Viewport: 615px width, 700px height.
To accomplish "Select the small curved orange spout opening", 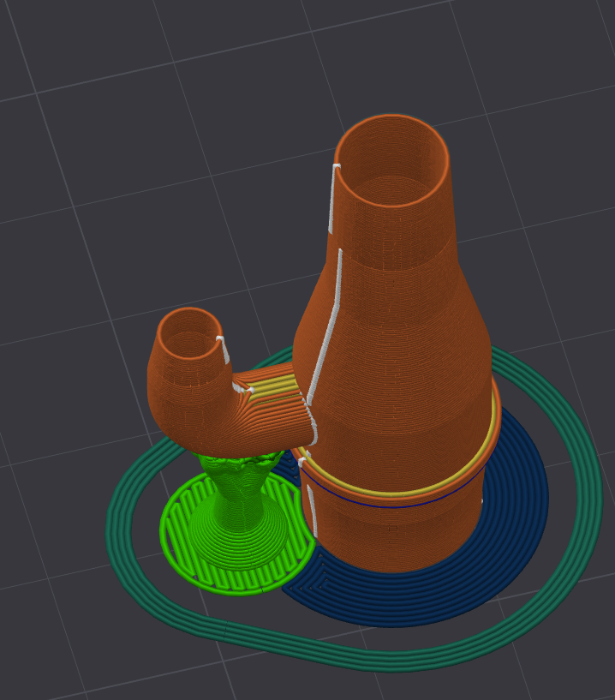I will point(190,332).
